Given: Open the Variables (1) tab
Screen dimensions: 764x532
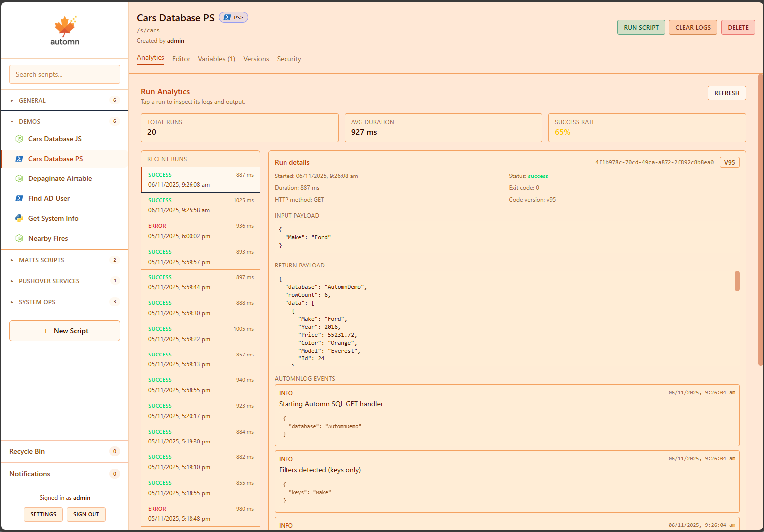Looking at the screenshot, I should [x=217, y=59].
